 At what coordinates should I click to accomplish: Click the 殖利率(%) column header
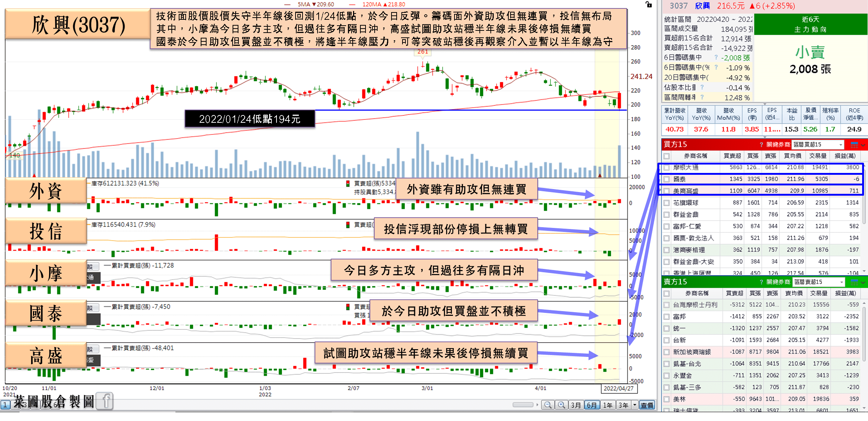(830, 114)
